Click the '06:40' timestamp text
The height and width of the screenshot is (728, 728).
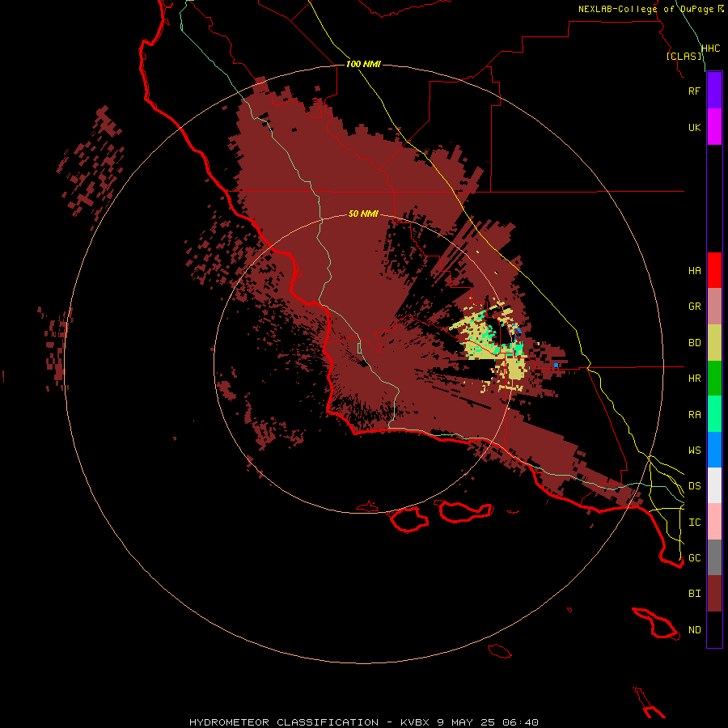(521, 722)
